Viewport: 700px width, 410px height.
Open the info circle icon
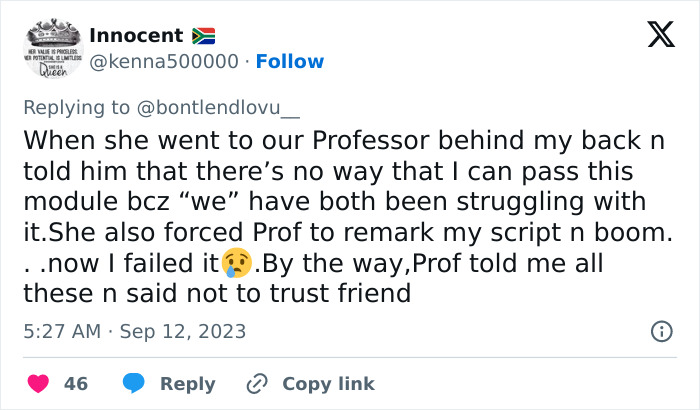pyautogui.click(x=661, y=331)
